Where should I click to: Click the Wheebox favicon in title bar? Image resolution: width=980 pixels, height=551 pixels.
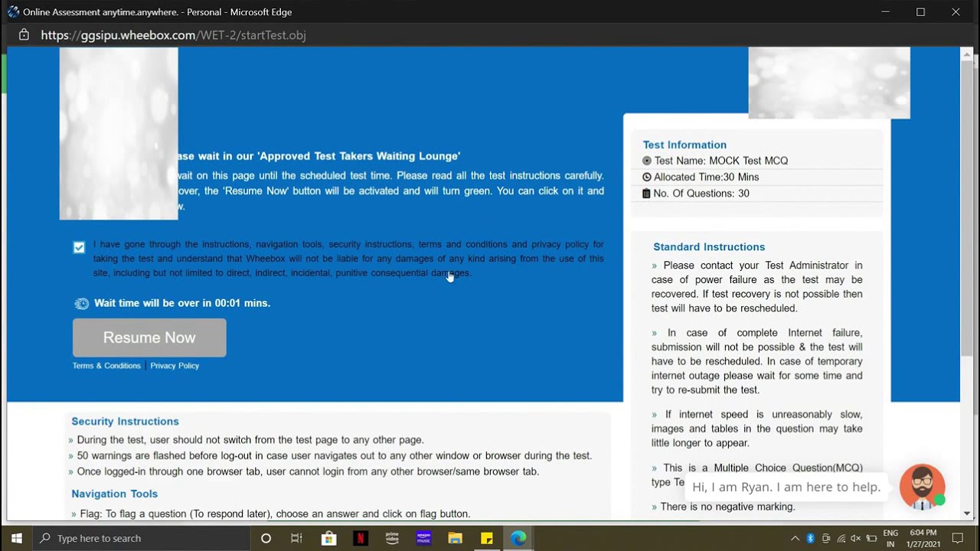(x=13, y=11)
